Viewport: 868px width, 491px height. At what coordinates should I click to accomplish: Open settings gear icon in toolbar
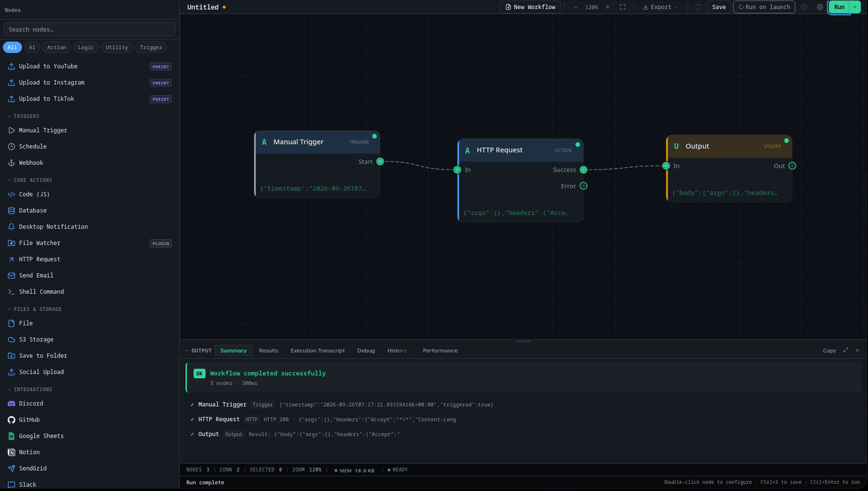pos(820,7)
